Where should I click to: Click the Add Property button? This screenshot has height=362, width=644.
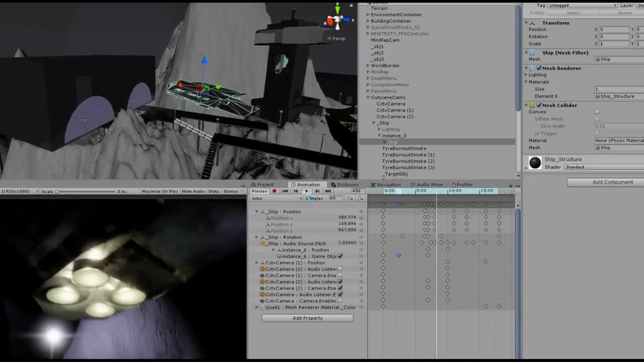[x=307, y=318]
